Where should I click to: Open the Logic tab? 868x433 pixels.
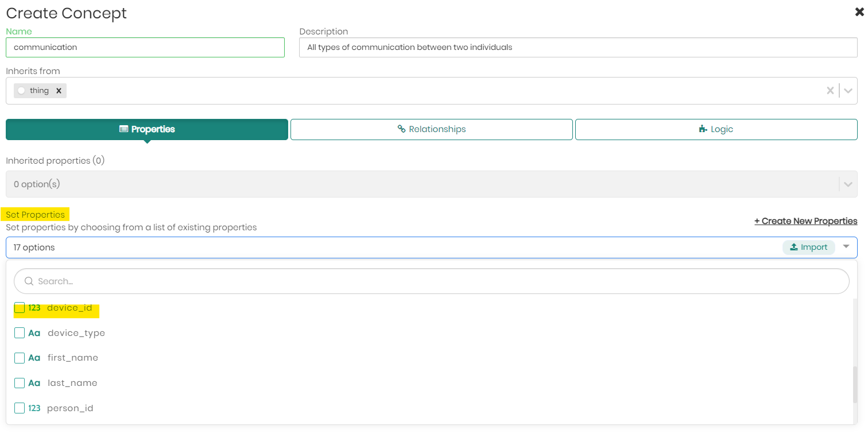(x=716, y=129)
